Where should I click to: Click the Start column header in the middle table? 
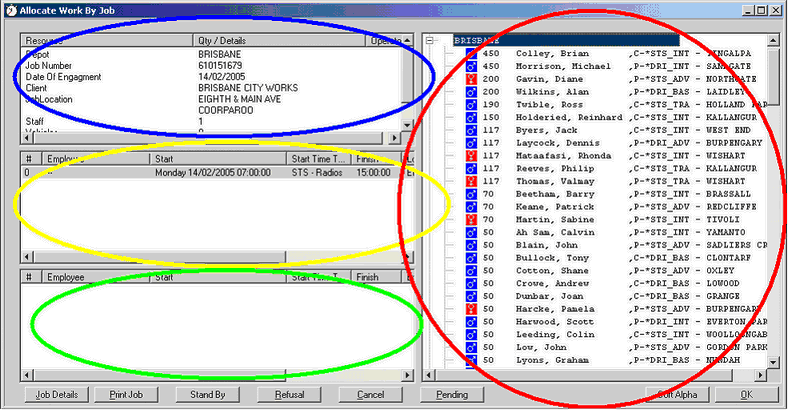coord(218,159)
